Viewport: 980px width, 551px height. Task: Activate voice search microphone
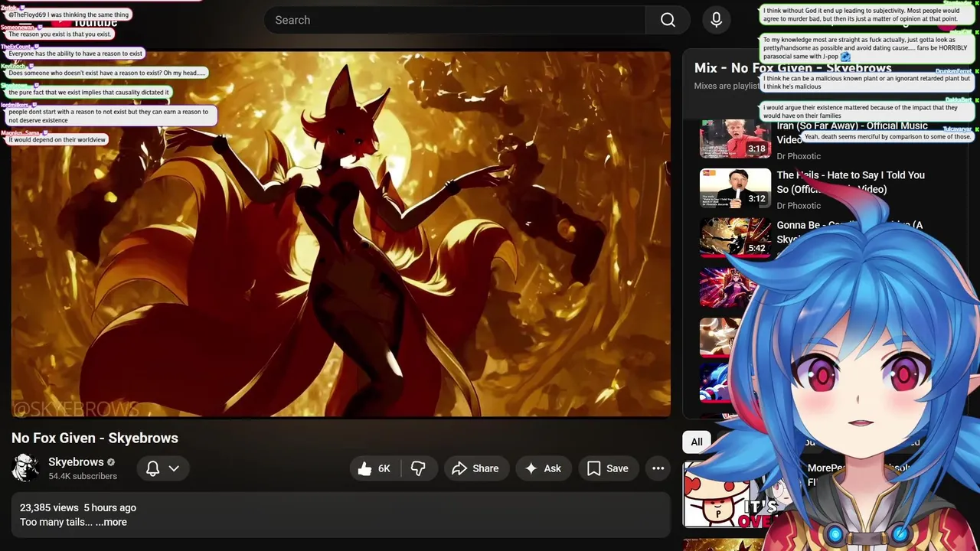click(x=717, y=20)
